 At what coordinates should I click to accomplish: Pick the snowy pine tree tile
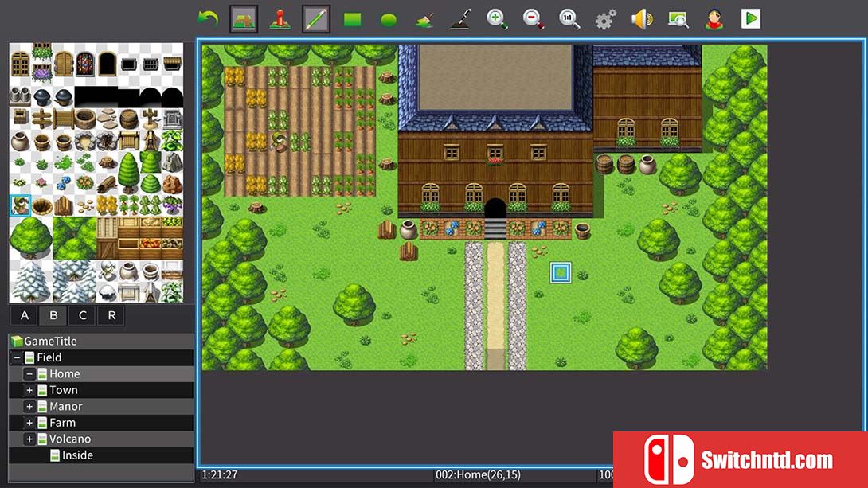(x=31, y=281)
